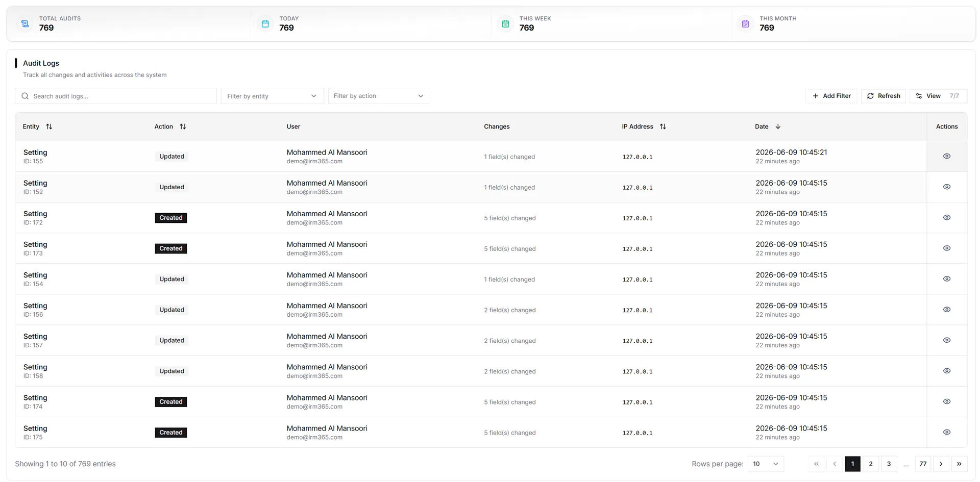980x482 pixels.
Task: Click the This Week calendar icon
Action: coord(505,23)
